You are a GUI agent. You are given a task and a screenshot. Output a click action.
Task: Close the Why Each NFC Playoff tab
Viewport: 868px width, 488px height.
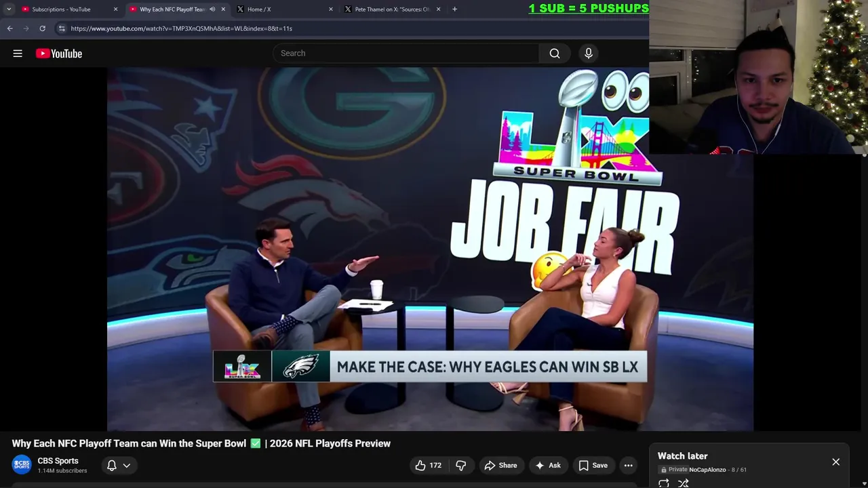223,9
